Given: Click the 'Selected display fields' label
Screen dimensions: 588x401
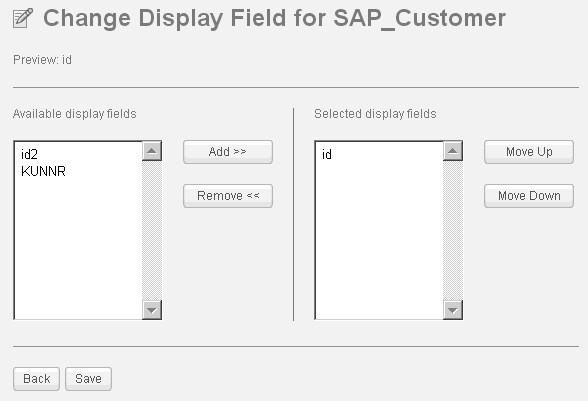Looking at the screenshot, I should pyautogui.click(x=375, y=114).
